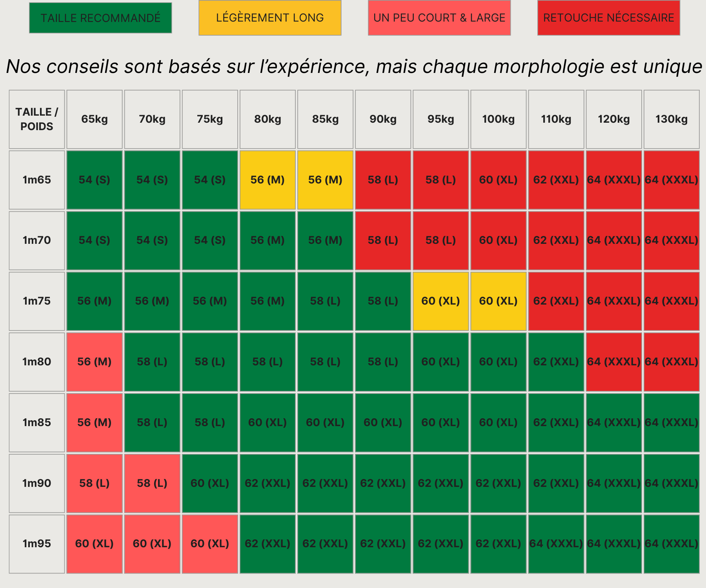Click the 85kg column header

(325, 119)
